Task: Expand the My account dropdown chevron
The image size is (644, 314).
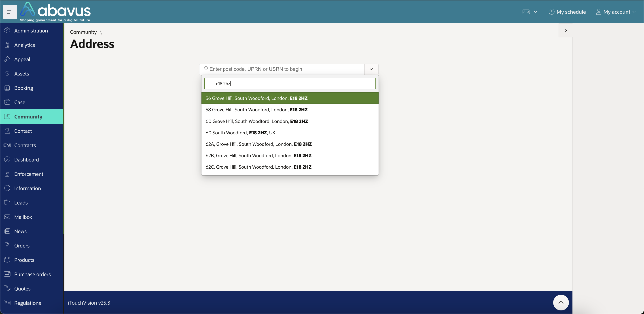Action: [634, 12]
